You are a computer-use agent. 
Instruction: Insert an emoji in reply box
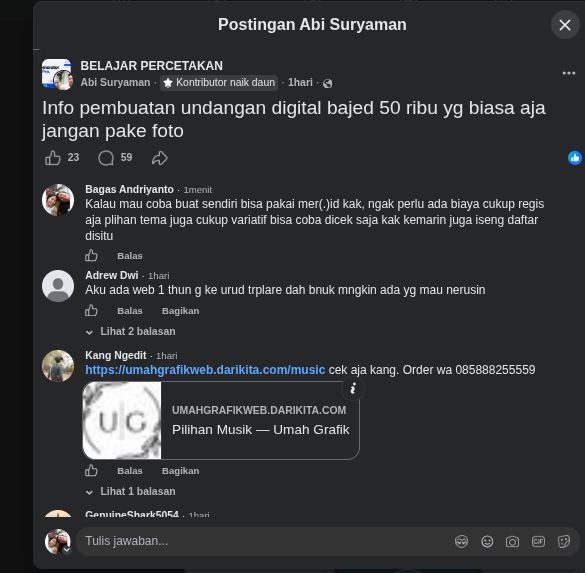pyautogui.click(x=487, y=541)
